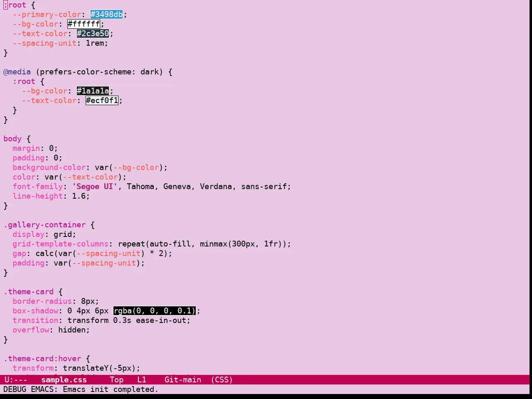Click the '.theme-card' selector above border-radius
The height and width of the screenshot is (399, 532).
pos(29,292)
